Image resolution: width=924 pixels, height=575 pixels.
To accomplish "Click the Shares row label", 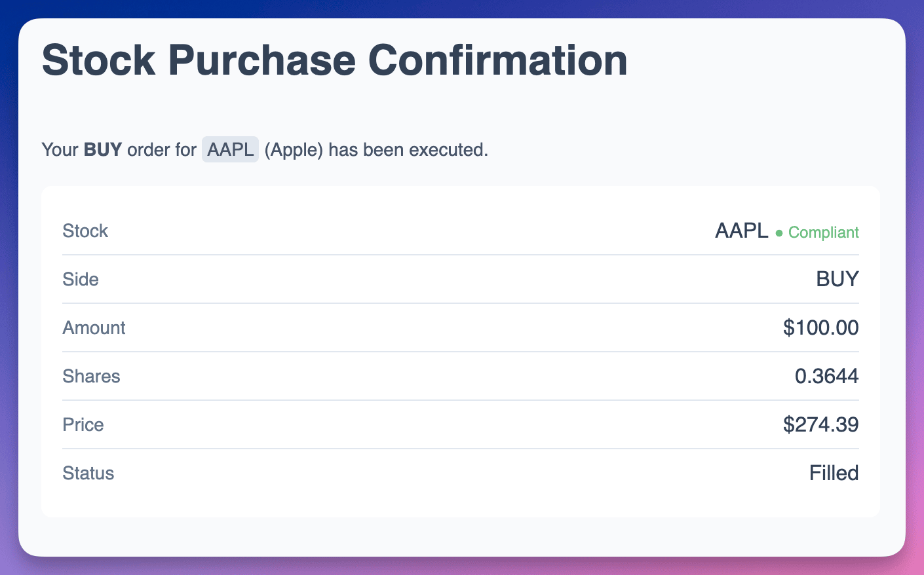I will (x=91, y=376).
